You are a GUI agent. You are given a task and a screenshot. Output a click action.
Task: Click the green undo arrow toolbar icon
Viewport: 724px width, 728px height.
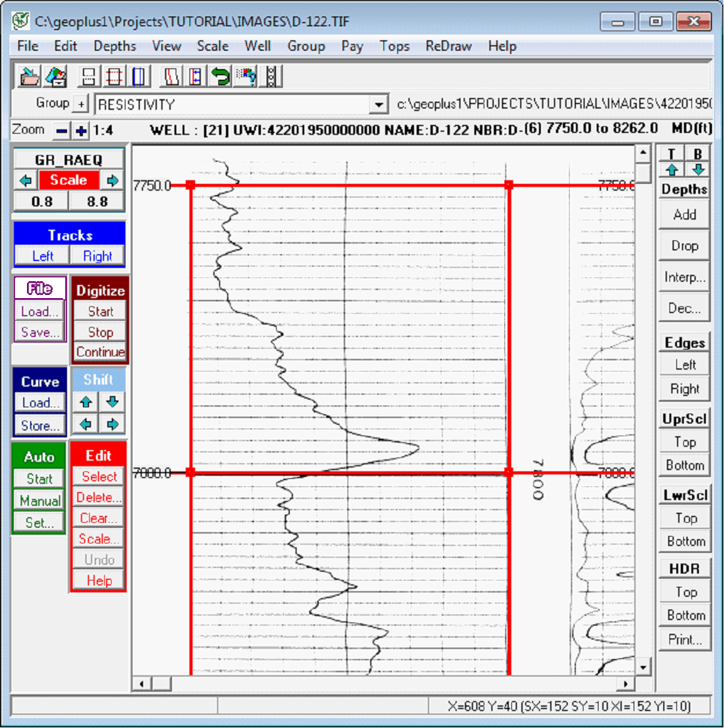coord(221,77)
